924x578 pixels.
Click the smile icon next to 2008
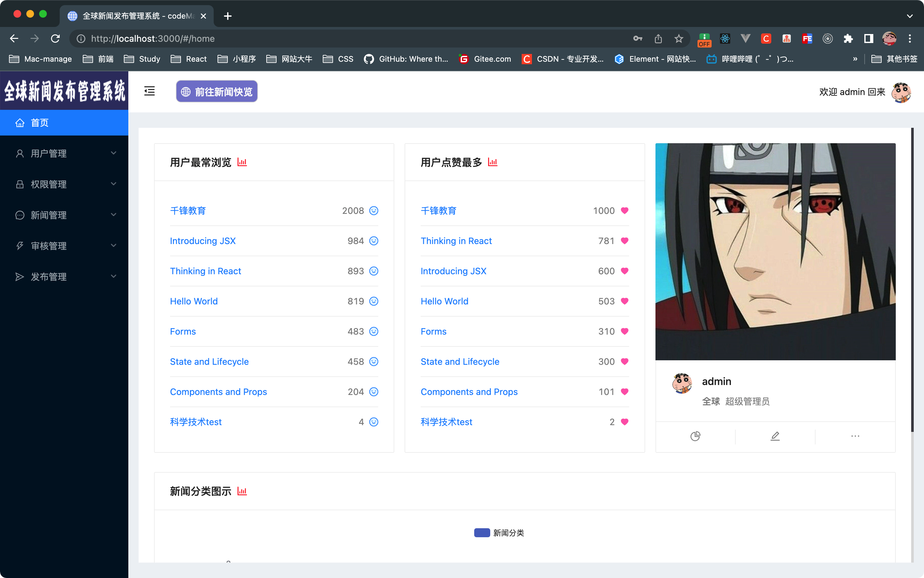374,211
